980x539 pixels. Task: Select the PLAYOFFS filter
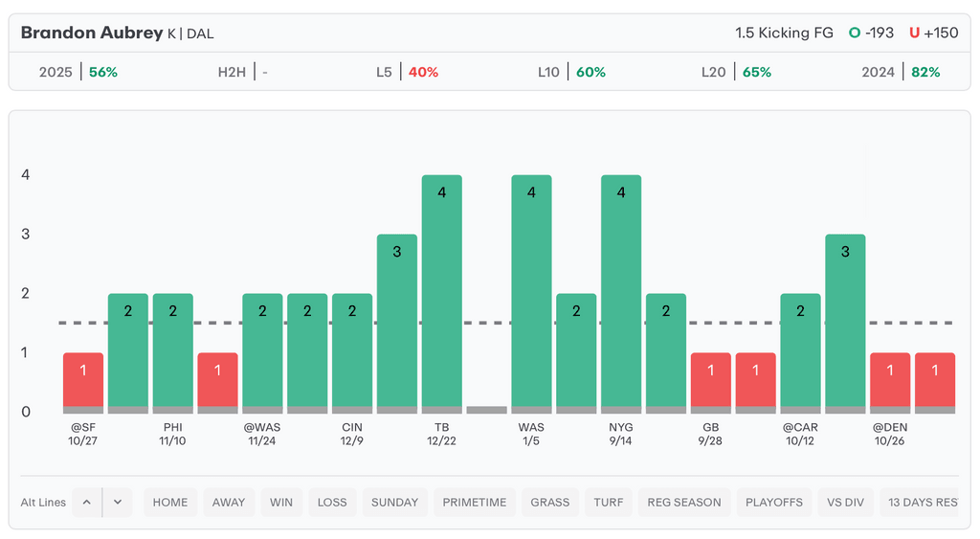coord(773,502)
